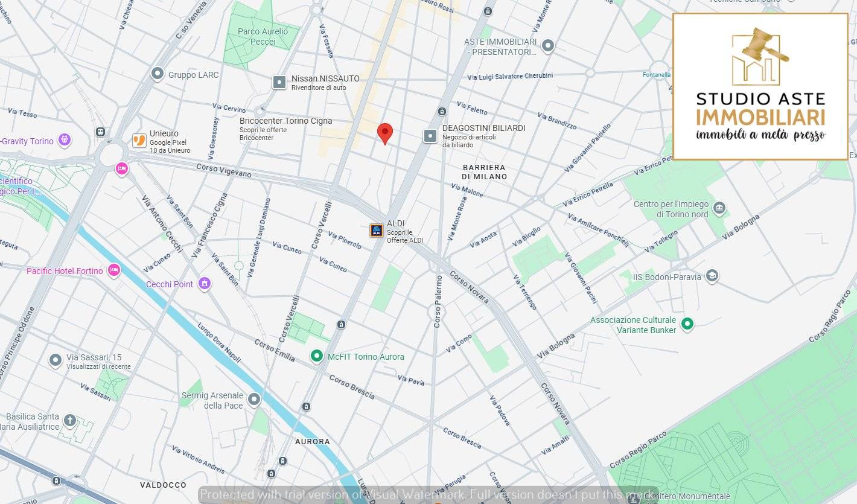
Task: Open the Unieuro store icon
Action: tap(139, 141)
